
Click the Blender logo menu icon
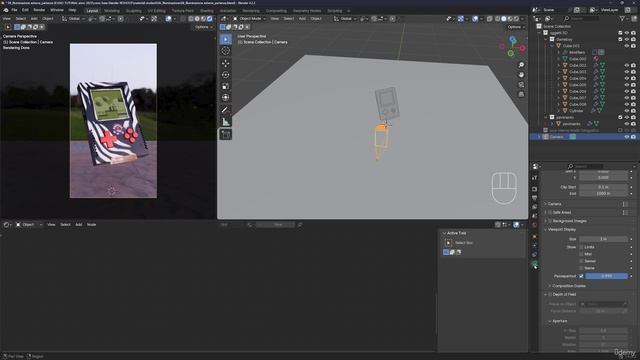6,10
